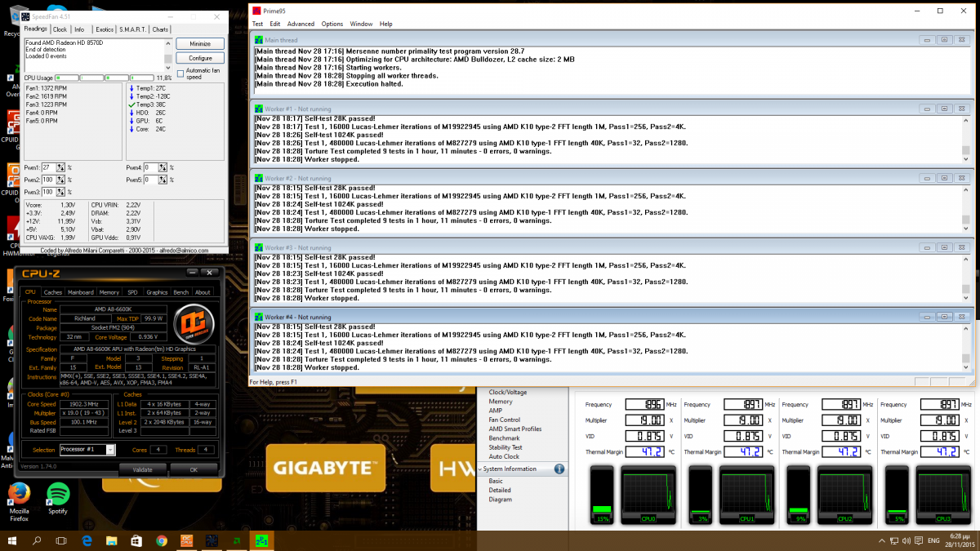980x551 pixels.
Task: Select Benchmark in the side list
Action: pos(504,438)
